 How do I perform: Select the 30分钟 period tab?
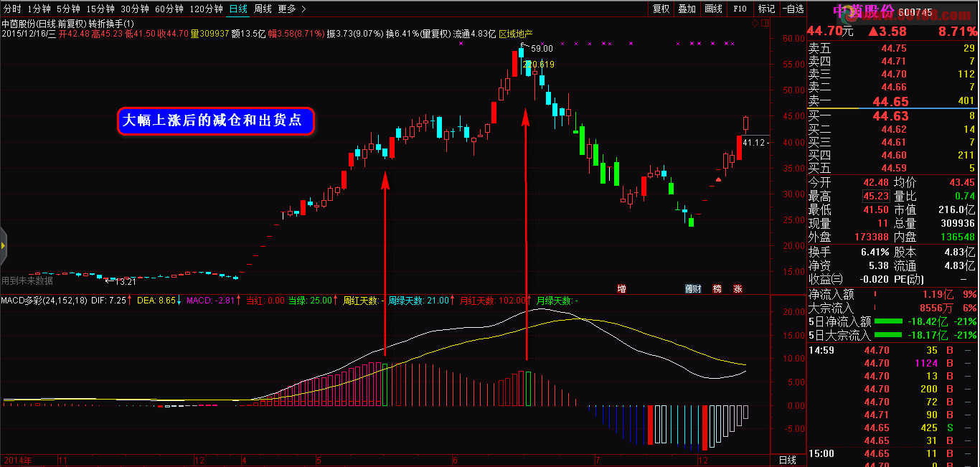click(135, 9)
